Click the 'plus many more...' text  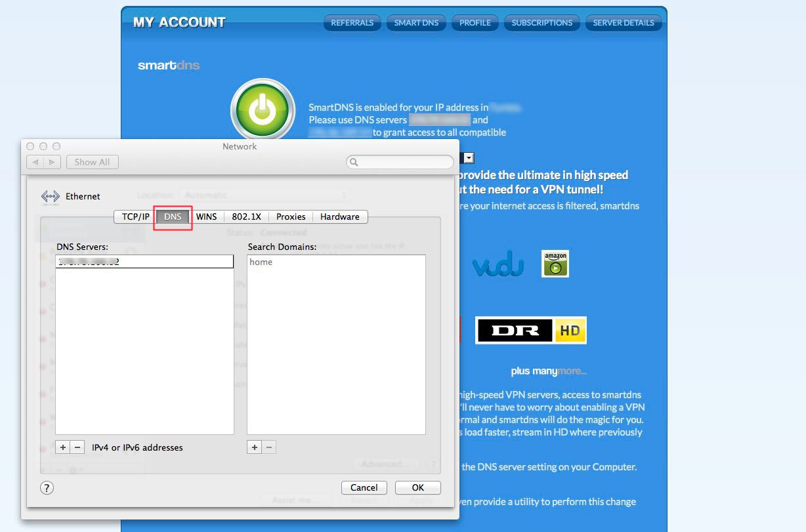point(549,371)
